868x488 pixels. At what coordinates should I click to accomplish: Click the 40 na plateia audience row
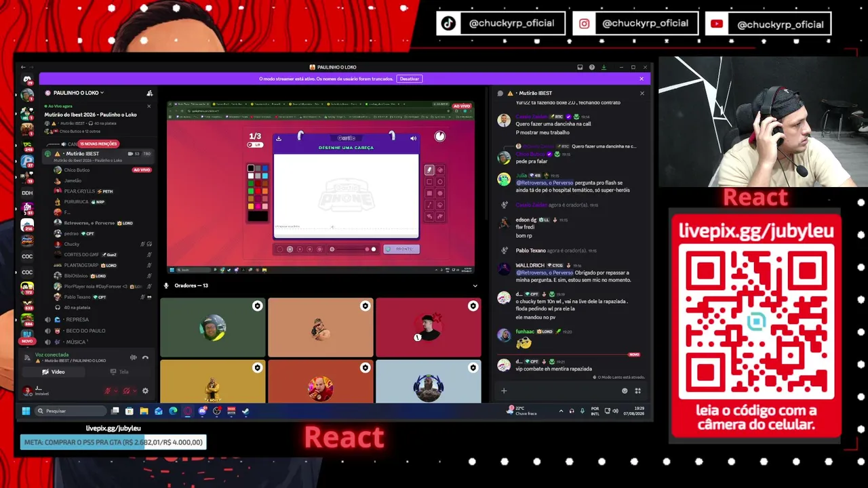click(77, 308)
